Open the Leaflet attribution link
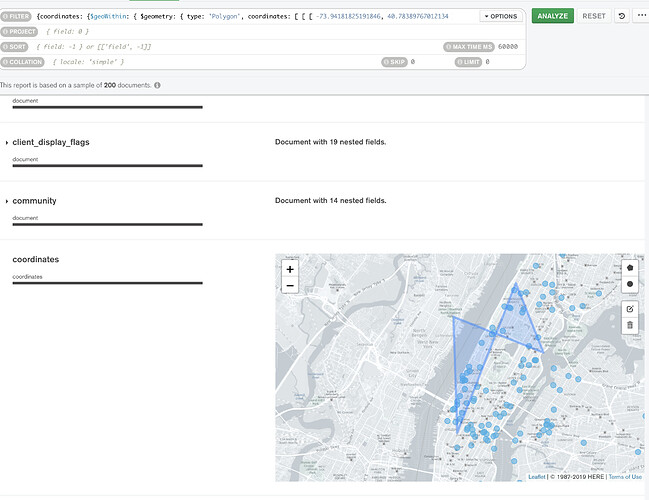 click(x=536, y=477)
